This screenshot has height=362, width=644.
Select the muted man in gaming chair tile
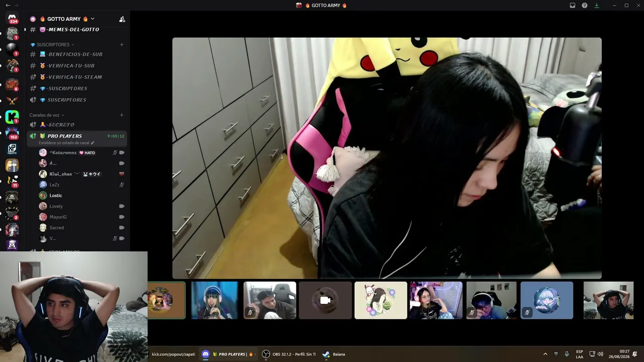(x=270, y=300)
